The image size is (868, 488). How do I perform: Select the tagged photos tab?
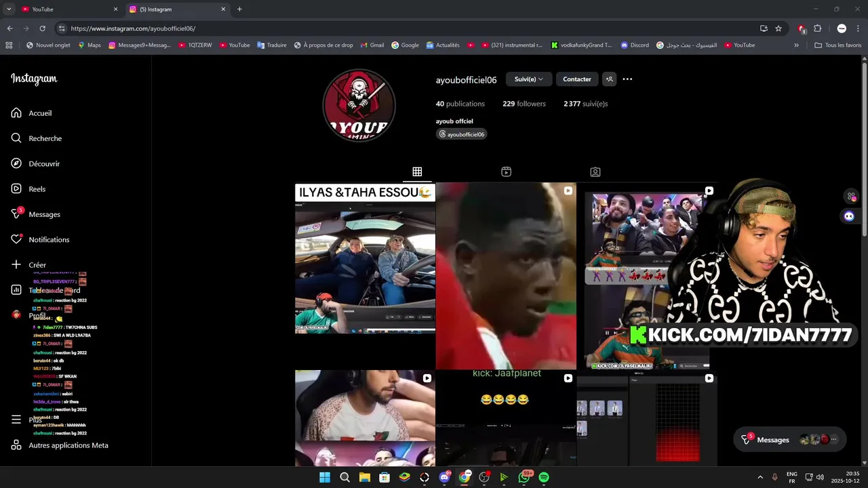595,172
